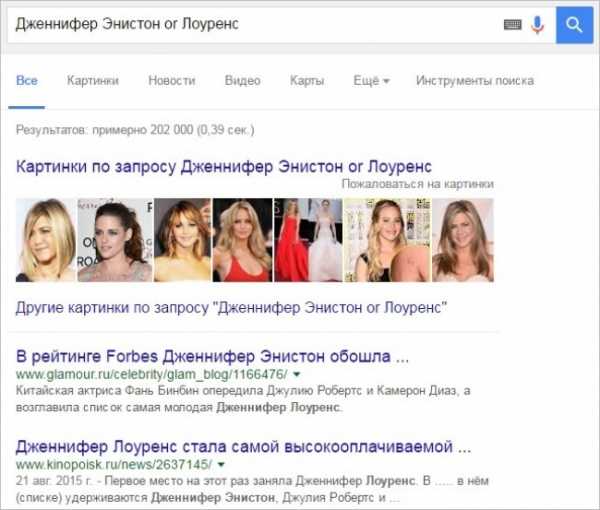This screenshot has width=600, height=510.
Task: Open the Forbes rating result from glamour.ru
Action: pos(213,355)
